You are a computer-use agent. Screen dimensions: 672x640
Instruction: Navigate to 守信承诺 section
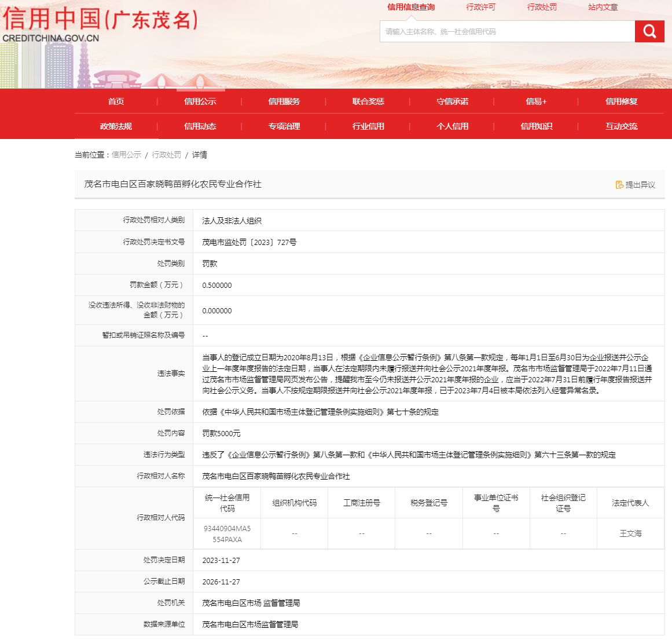pos(453,101)
